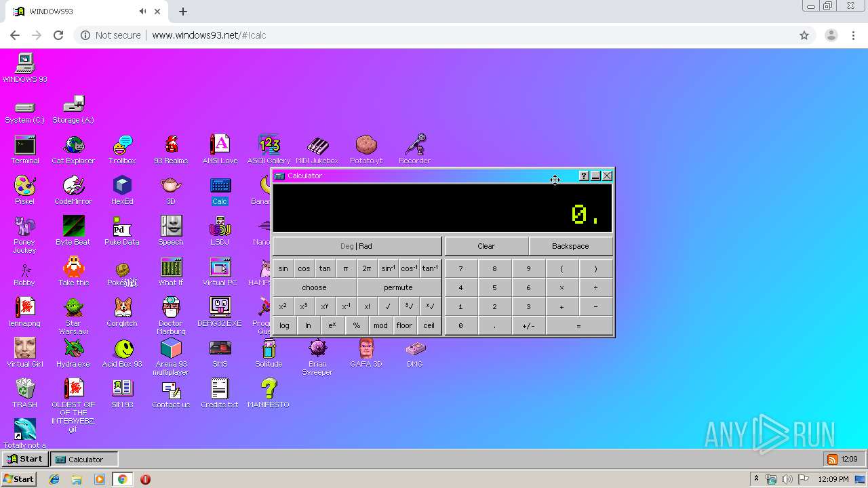
Task: Open the Windows 93 Start button
Action: point(24,459)
